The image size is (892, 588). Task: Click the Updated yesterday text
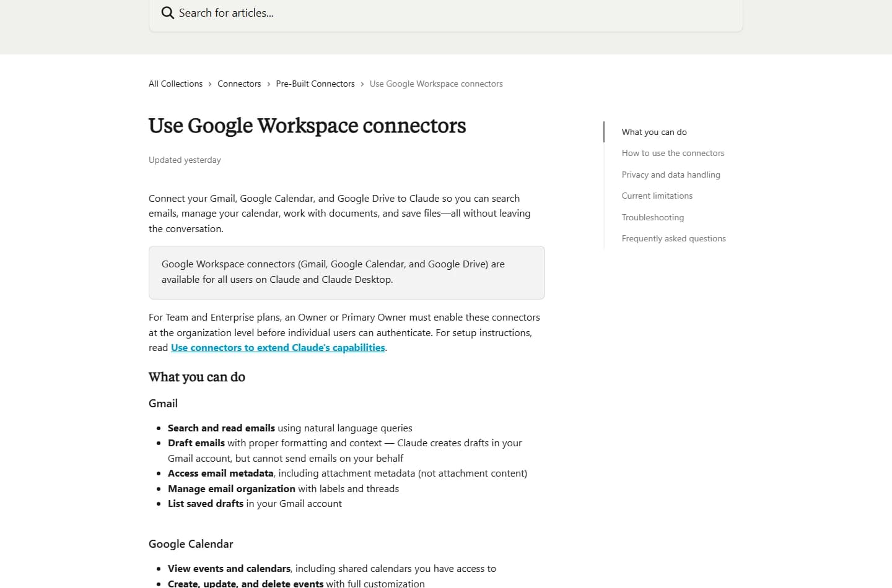click(185, 160)
